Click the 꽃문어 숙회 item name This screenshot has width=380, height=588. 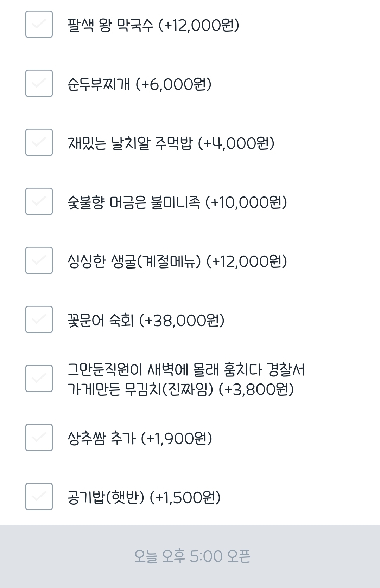pyautogui.click(x=101, y=320)
